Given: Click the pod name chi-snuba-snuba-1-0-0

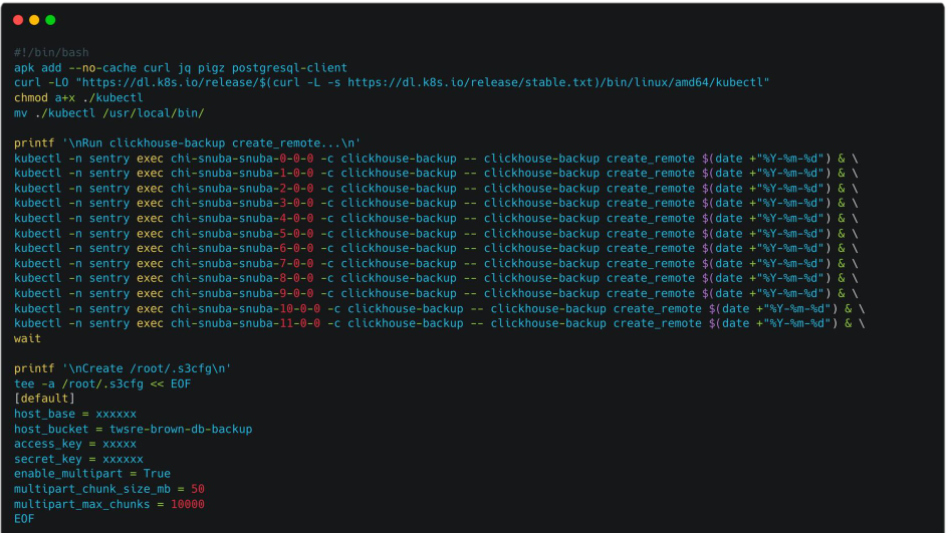Looking at the screenshot, I should coord(242,173).
